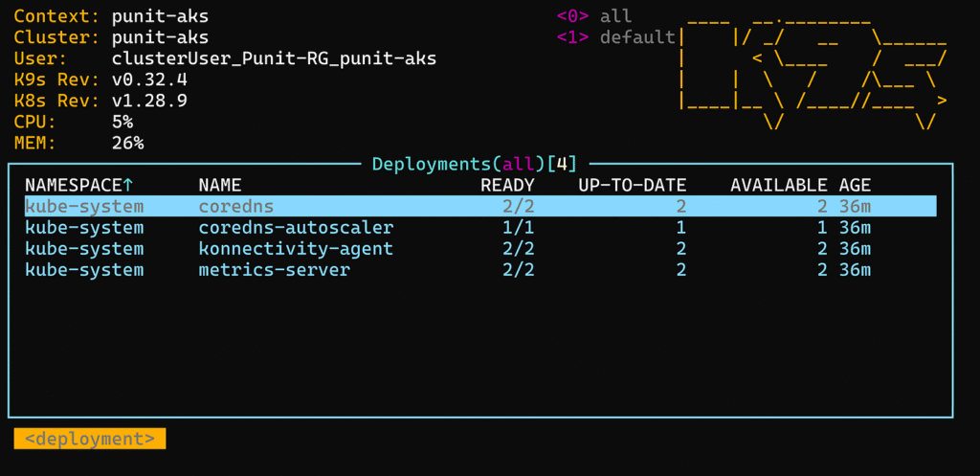This screenshot has width=980, height=476.
Task: Click the NAME column header
Action: pyautogui.click(x=220, y=185)
